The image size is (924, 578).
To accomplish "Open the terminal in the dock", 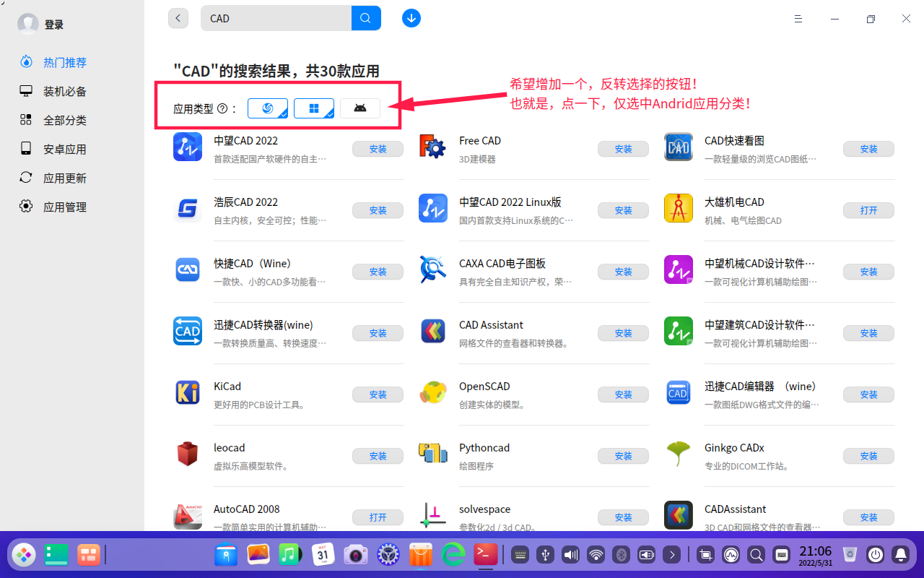I will click(486, 554).
